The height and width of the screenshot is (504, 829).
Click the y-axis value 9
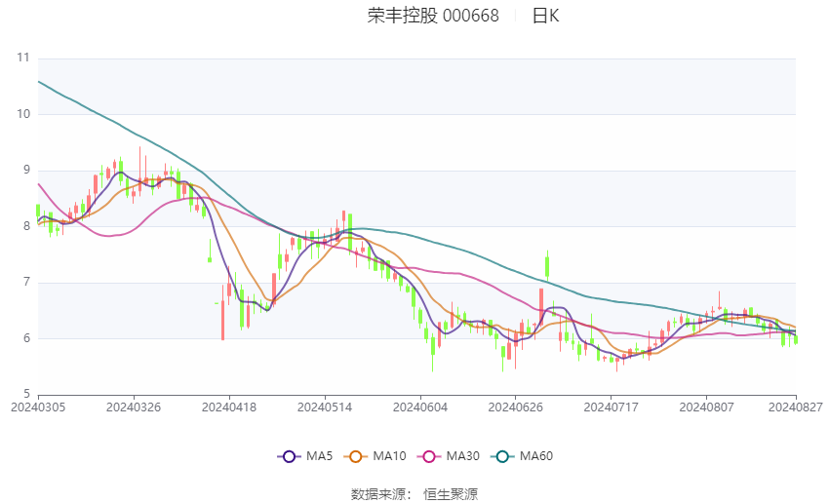[27, 171]
